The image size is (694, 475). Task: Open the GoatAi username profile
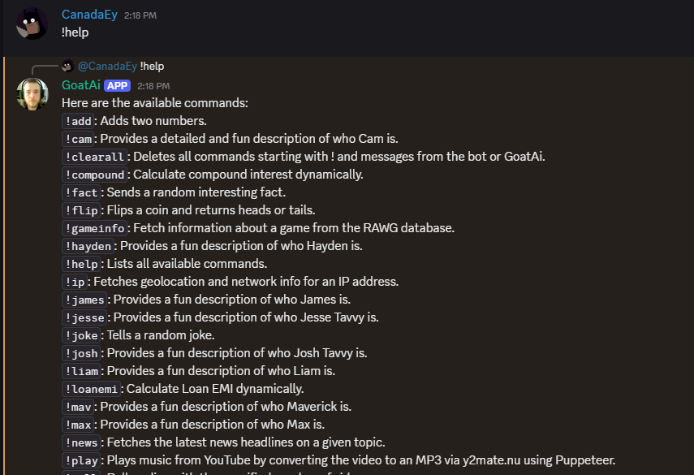tap(81, 85)
